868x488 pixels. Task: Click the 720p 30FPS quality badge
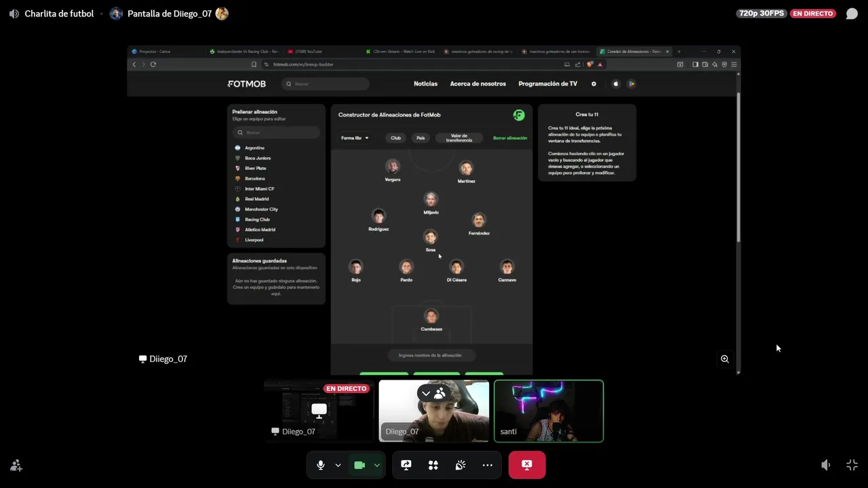click(761, 14)
